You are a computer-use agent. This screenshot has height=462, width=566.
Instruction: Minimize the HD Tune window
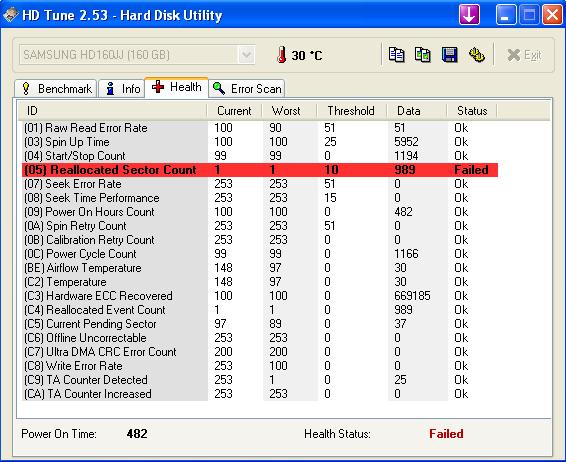506,15
